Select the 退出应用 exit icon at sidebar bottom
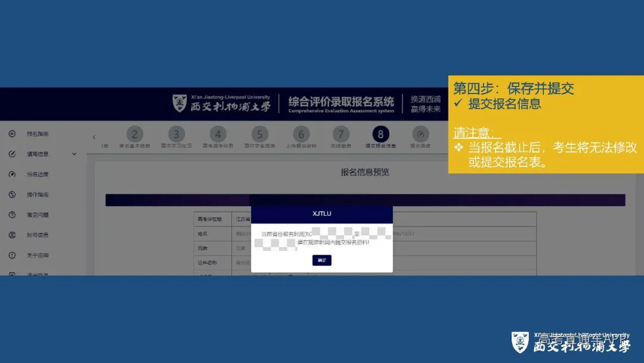 point(12,274)
